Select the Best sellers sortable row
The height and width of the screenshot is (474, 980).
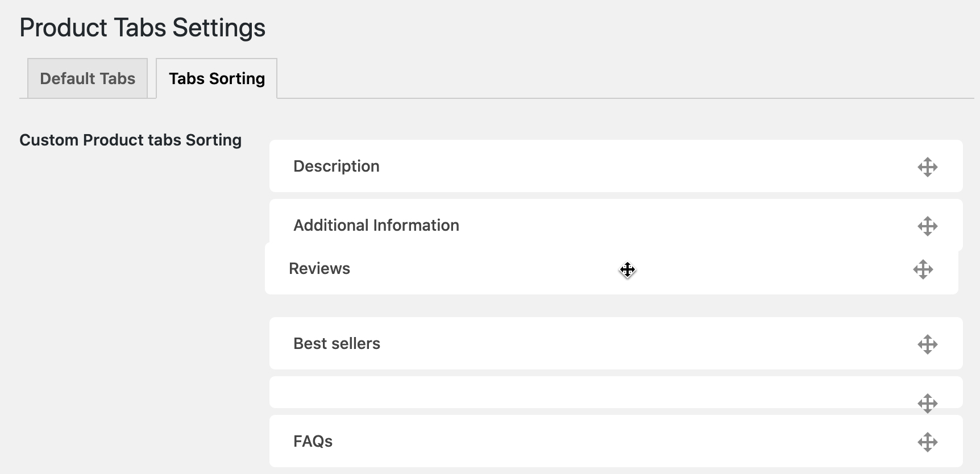coord(616,343)
